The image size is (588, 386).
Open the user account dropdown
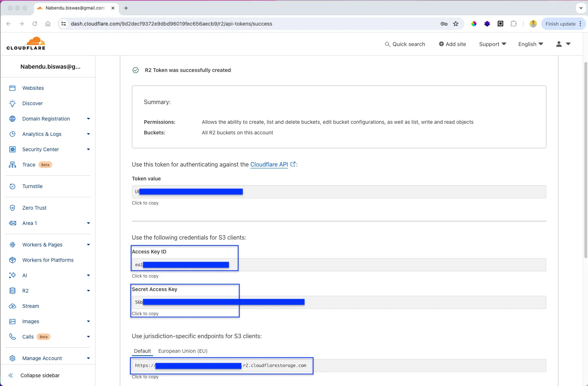point(563,44)
